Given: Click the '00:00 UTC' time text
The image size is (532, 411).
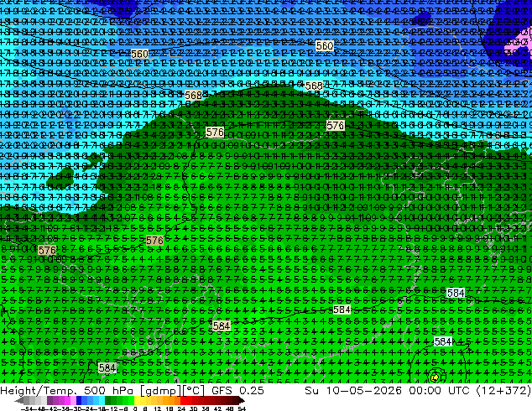Looking at the screenshot, I should click(439, 390).
